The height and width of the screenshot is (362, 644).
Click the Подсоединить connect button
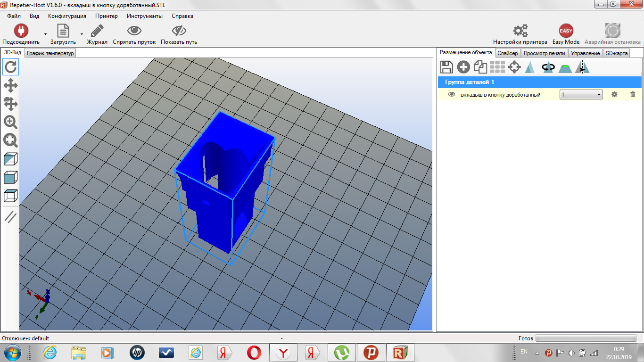click(x=21, y=34)
